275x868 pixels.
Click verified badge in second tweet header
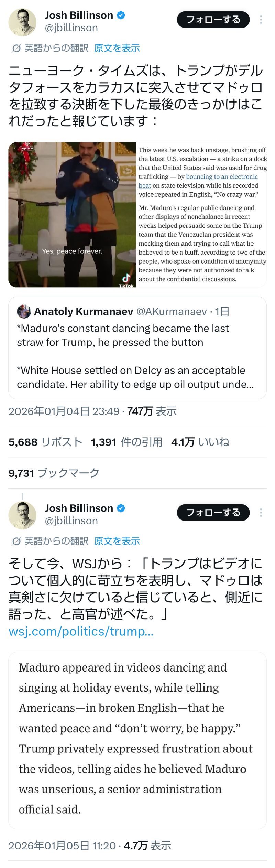point(121,508)
